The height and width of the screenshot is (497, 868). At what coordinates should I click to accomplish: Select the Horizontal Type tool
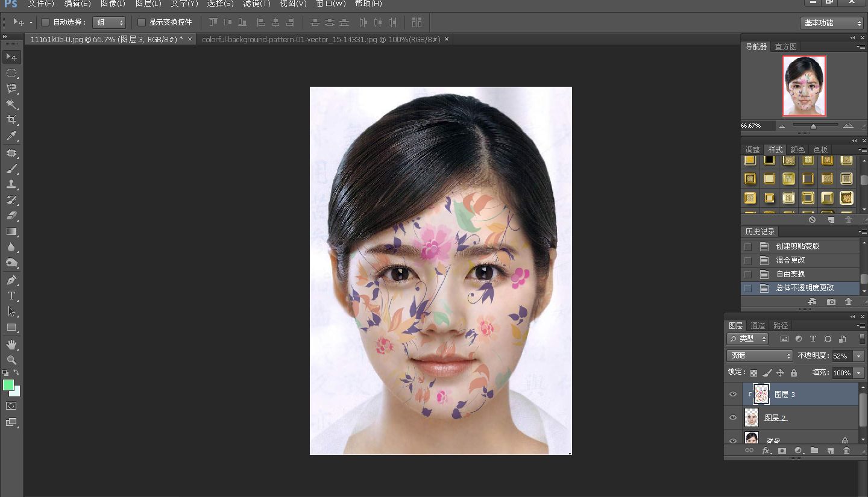[12, 295]
